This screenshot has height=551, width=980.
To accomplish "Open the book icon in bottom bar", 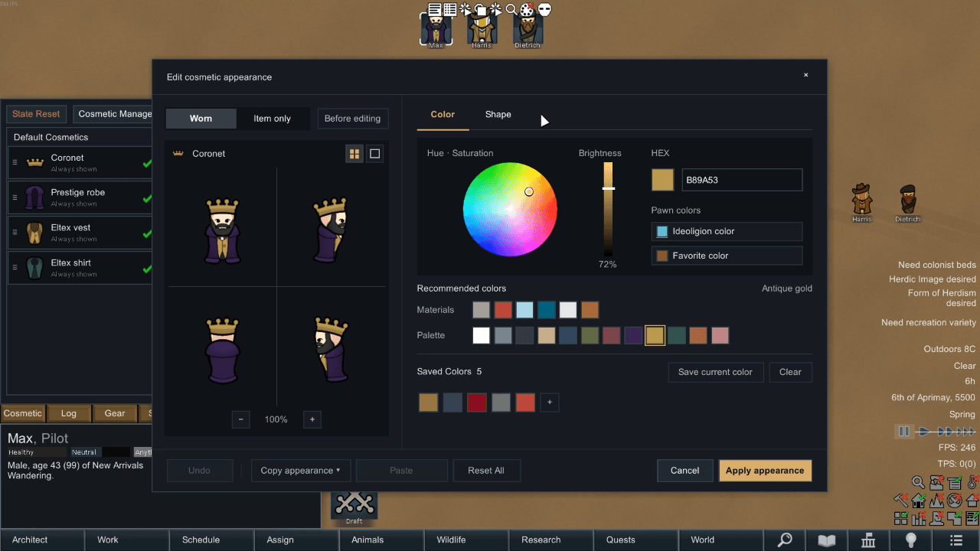I will coord(827,540).
